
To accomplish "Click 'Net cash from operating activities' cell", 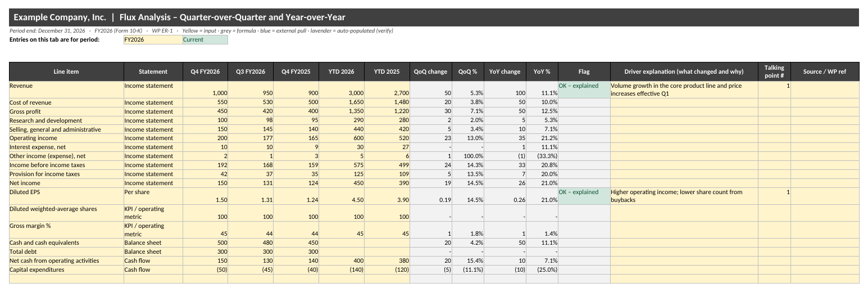I will coord(66,261).
